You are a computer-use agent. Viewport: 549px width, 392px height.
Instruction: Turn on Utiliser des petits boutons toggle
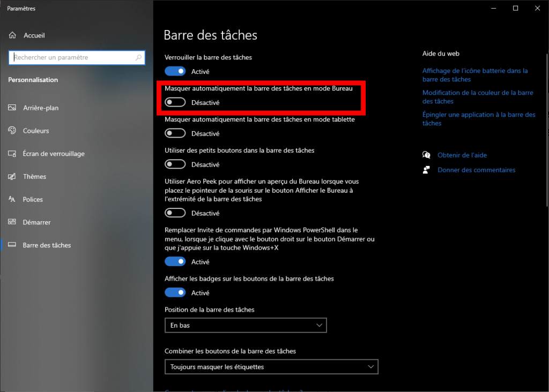click(175, 164)
